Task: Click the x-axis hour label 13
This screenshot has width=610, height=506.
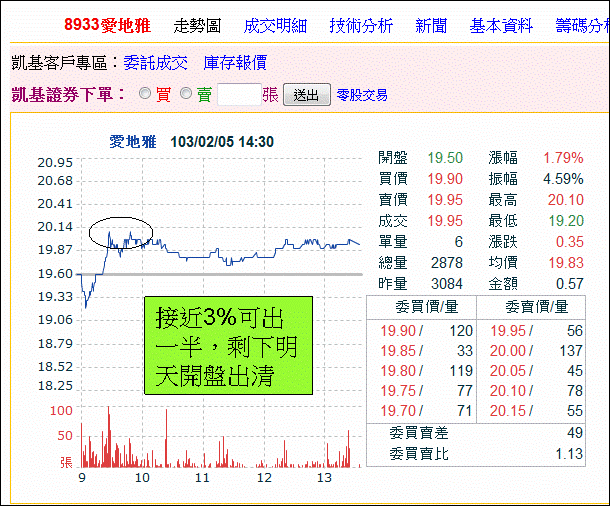Action: click(x=324, y=478)
